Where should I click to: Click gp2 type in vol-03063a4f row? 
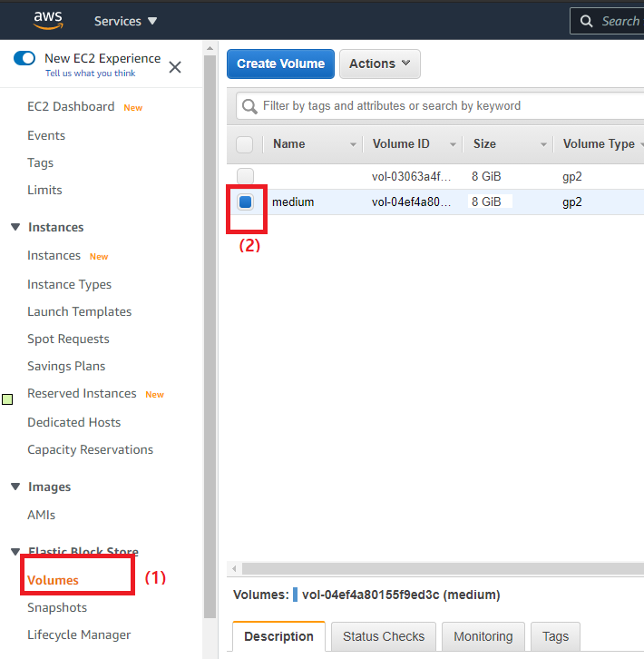(572, 177)
